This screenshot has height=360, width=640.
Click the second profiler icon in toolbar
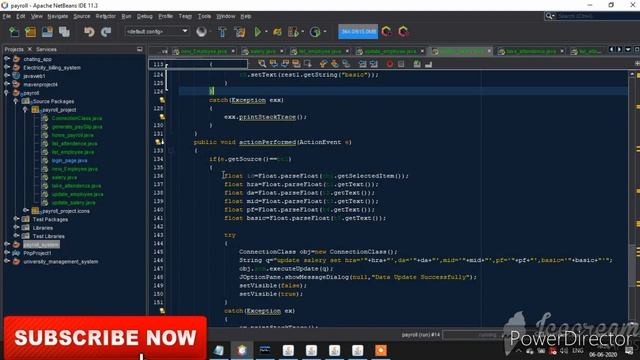point(403,32)
